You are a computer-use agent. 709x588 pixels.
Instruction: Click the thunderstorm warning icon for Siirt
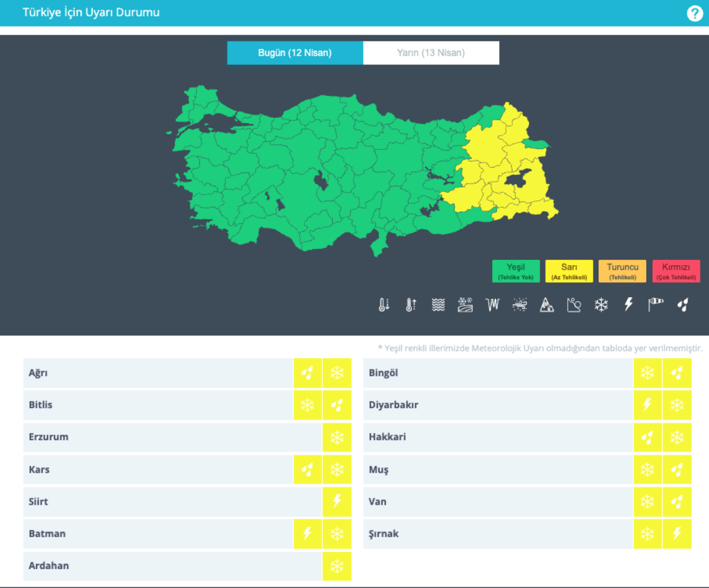pyautogui.click(x=337, y=501)
